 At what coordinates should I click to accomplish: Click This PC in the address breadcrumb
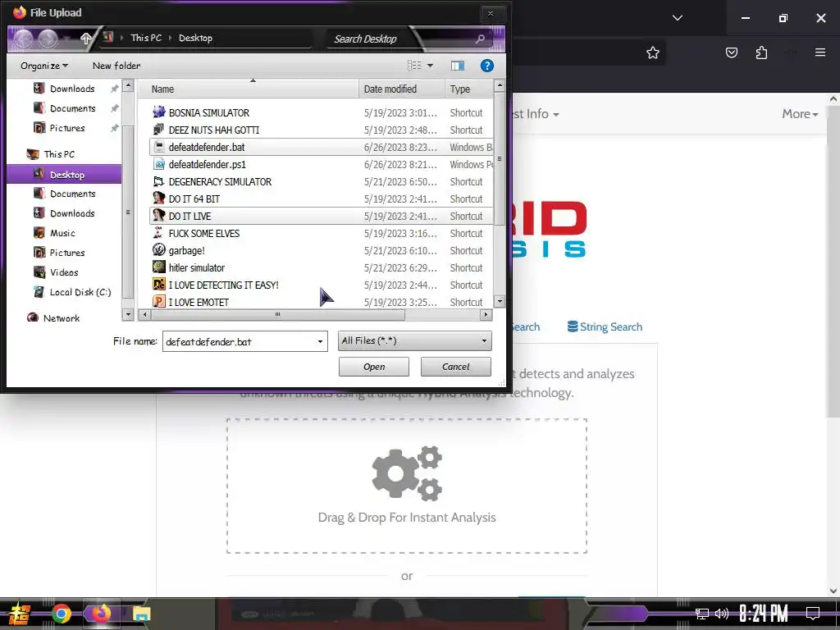146,38
